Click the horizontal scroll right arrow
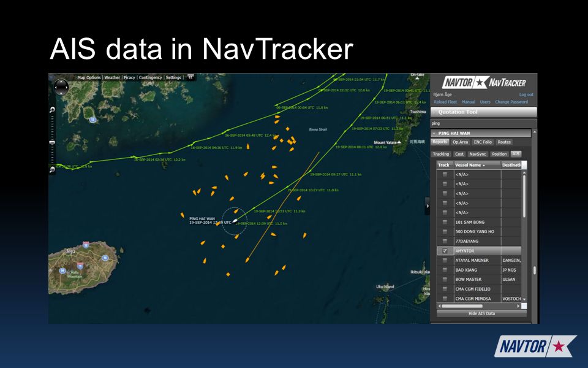 519,306
